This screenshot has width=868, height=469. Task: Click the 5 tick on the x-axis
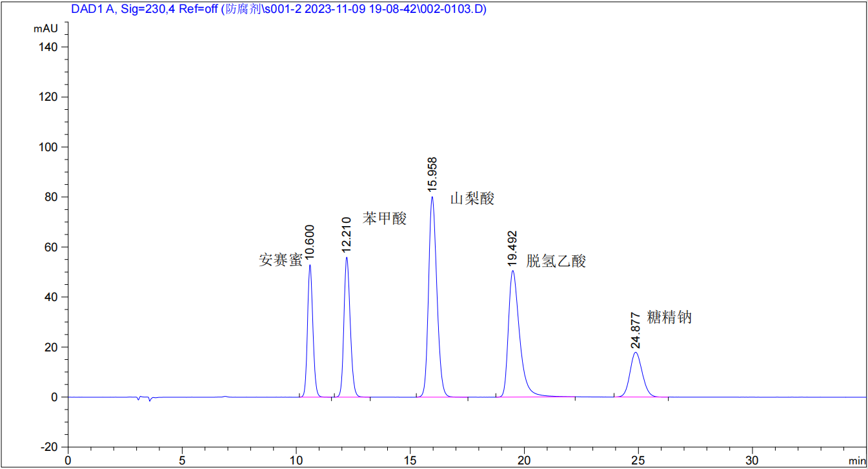click(x=182, y=460)
